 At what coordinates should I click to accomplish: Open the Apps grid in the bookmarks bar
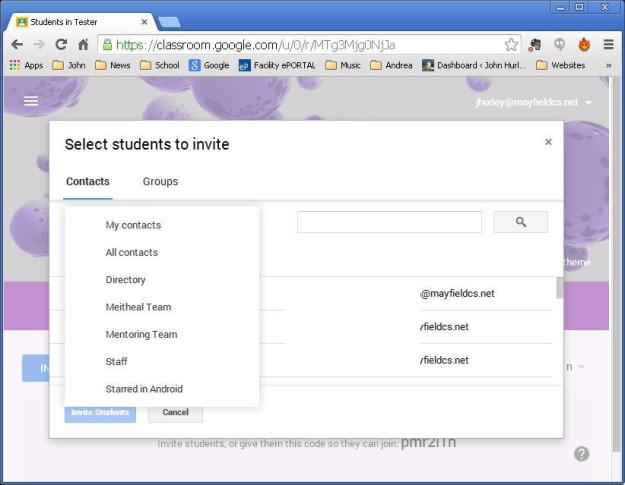(x=26, y=65)
